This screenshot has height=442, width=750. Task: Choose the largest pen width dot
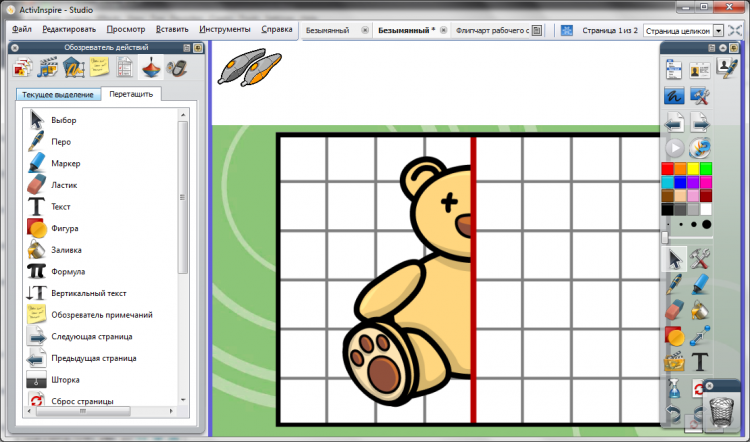click(x=706, y=224)
